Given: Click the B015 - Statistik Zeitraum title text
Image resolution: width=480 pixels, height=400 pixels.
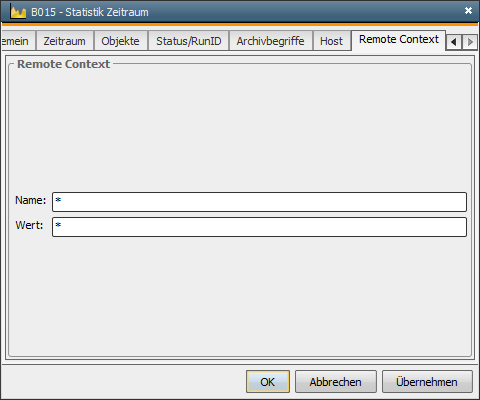Looking at the screenshot, I should [x=90, y=12].
